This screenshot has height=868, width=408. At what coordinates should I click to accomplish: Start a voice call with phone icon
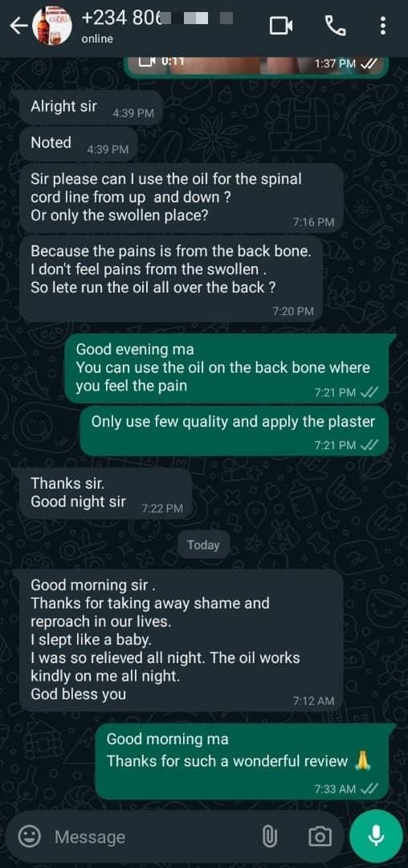point(334,26)
